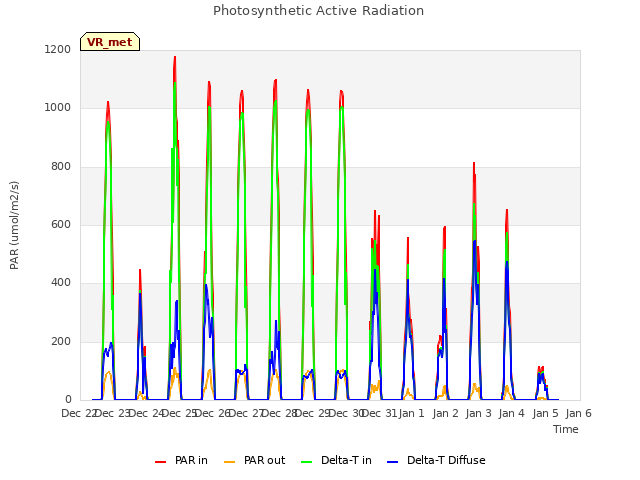This screenshot has height=480, width=640.
Task: Toggle Delta-T in legend entry
Action: (336, 460)
